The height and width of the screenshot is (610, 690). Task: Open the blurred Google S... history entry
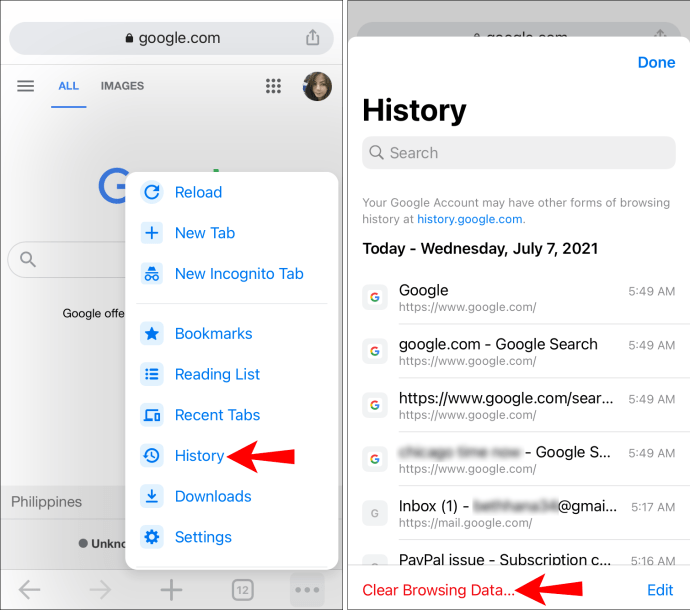click(x=518, y=459)
